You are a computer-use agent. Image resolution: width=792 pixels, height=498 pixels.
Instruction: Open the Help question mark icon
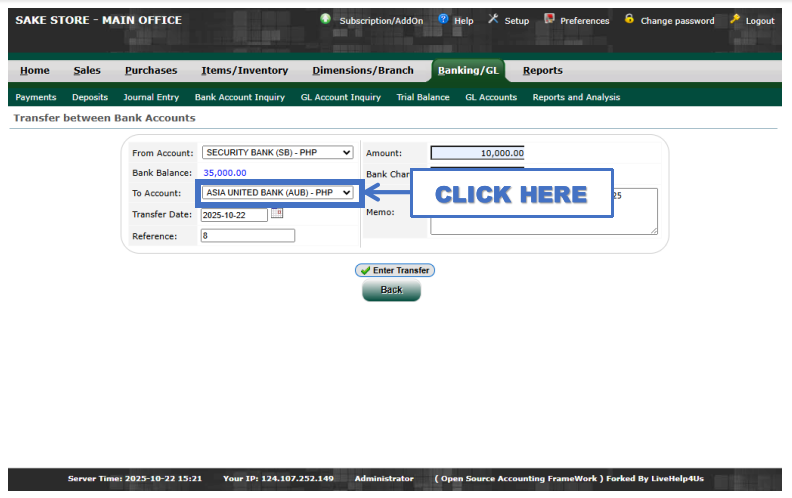[x=443, y=19]
